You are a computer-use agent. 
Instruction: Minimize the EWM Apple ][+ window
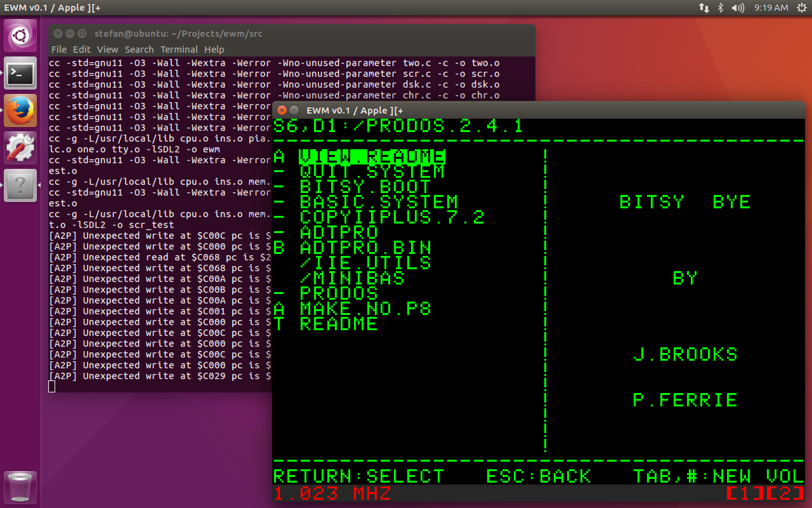(294, 110)
